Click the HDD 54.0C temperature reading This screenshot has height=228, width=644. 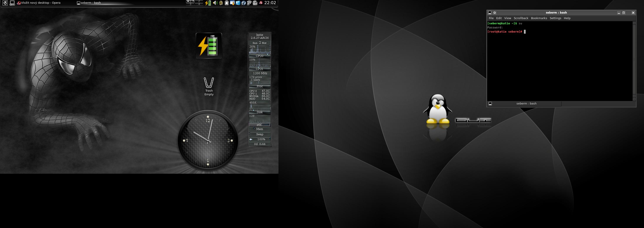tap(260, 99)
